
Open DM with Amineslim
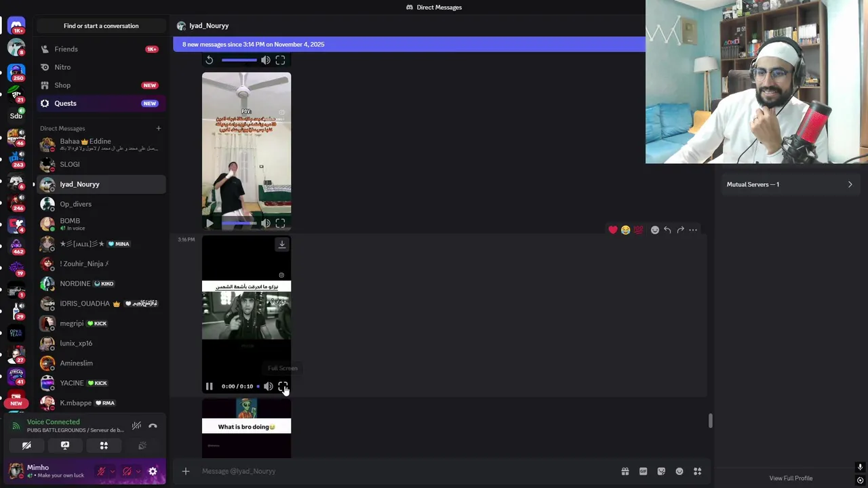(101, 363)
